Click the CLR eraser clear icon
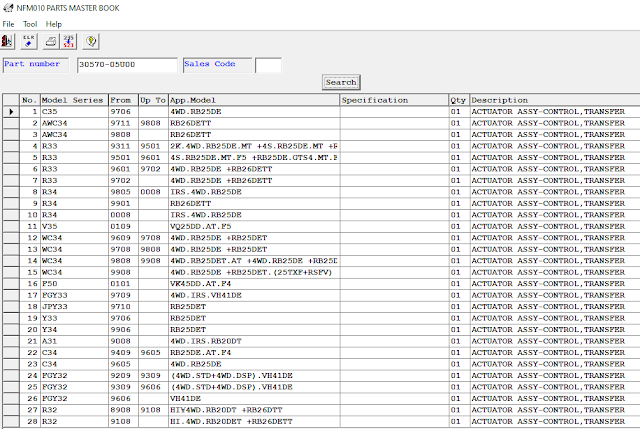The height and width of the screenshot is (429, 640). pyautogui.click(x=29, y=41)
